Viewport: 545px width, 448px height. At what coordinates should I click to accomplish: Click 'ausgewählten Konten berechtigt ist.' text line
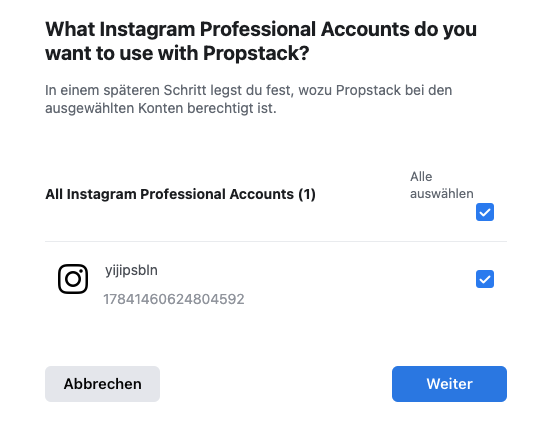[x=161, y=108]
